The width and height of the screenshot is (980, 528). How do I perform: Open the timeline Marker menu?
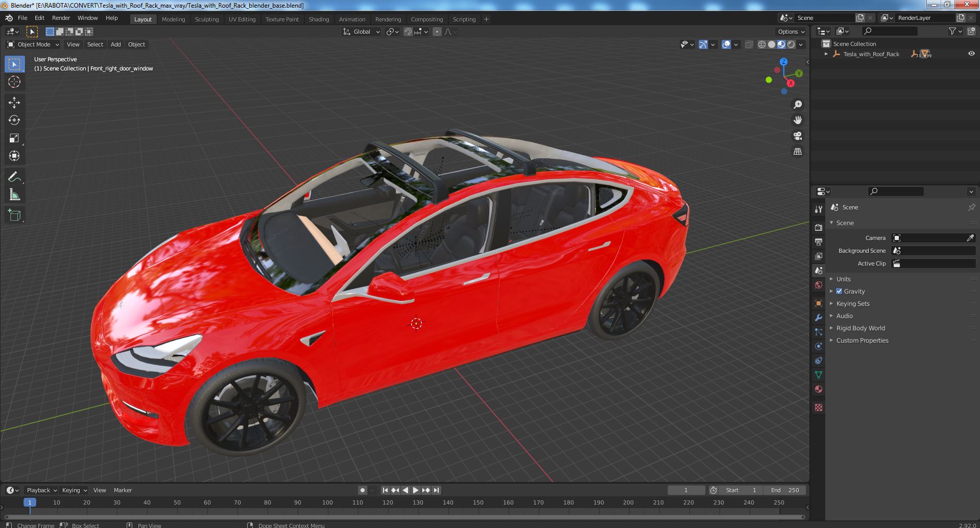[123, 490]
